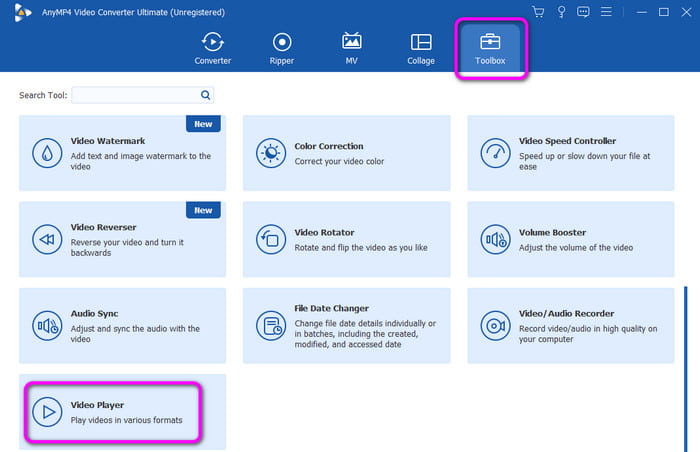Image resolution: width=700 pixels, height=452 pixels.
Task: Click 'Reverse your video and turn it' description
Action: (127, 247)
